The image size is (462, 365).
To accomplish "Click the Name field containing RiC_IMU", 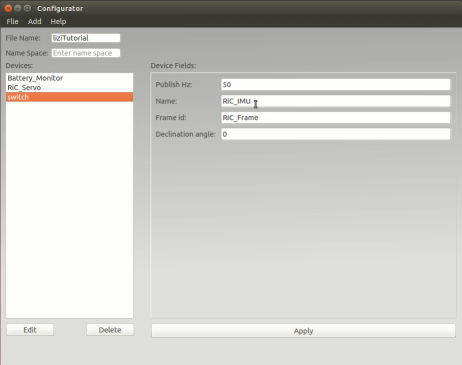I will click(x=336, y=101).
